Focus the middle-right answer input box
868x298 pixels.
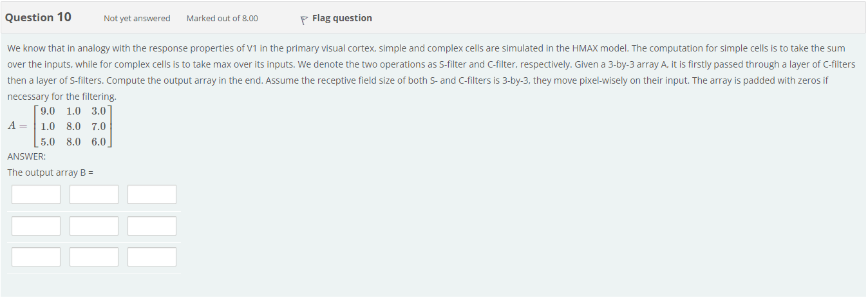(152, 226)
